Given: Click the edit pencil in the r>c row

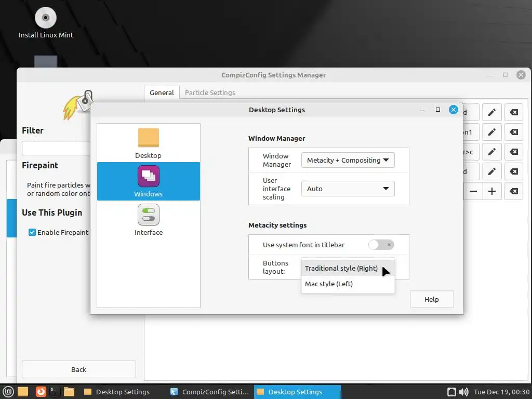Looking at the screenshot, I should [x=491, y=152].
